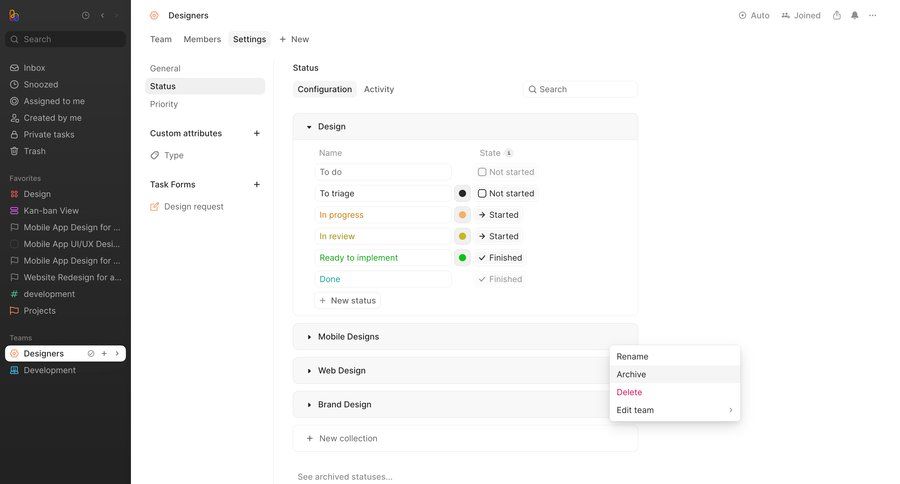This screenshot has height=484, width=900.
Task: Open notifications bell
Action: (x=855, y=16)
